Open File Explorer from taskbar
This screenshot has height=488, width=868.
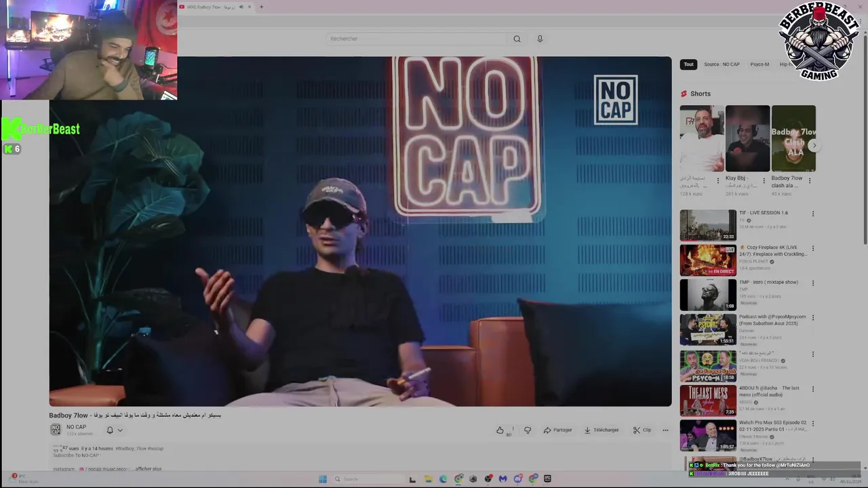click(x=428, y=479)
